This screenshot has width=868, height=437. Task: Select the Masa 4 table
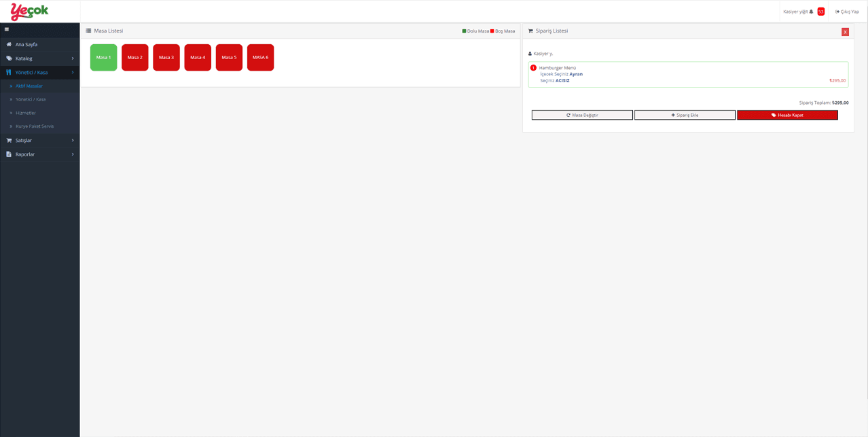point(198,58)
